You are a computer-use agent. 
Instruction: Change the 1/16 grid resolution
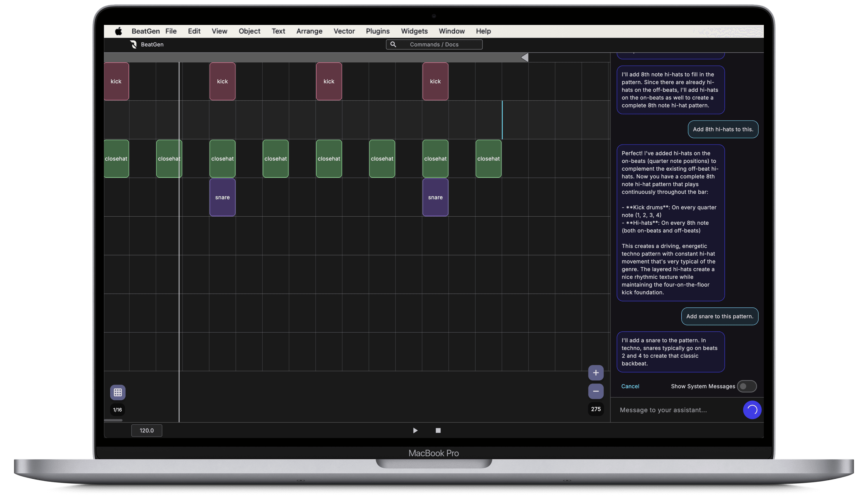[118, 410]
